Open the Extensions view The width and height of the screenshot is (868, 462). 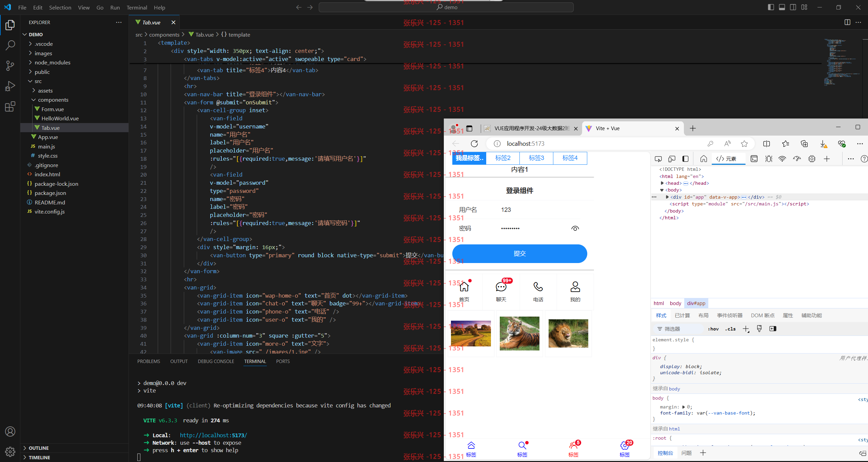click(10, 106)
